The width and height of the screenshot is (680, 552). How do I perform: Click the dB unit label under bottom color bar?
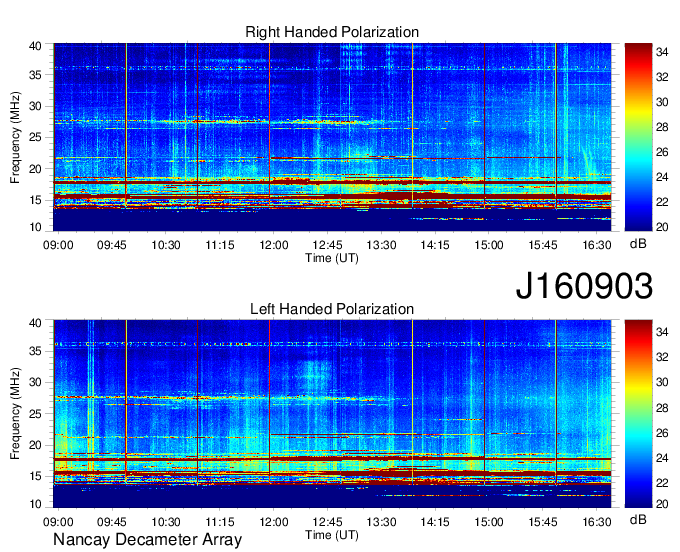[638, 519]
